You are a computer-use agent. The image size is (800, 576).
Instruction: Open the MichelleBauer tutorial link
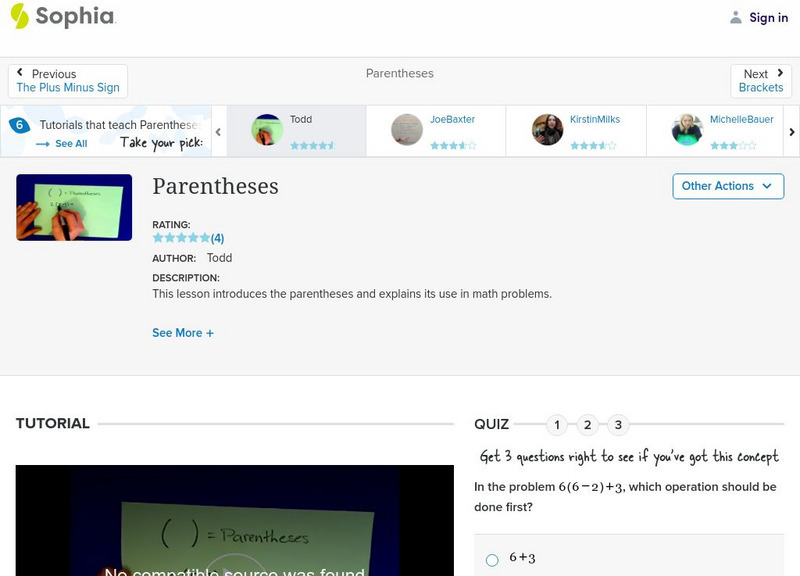[x=741, y=119]
